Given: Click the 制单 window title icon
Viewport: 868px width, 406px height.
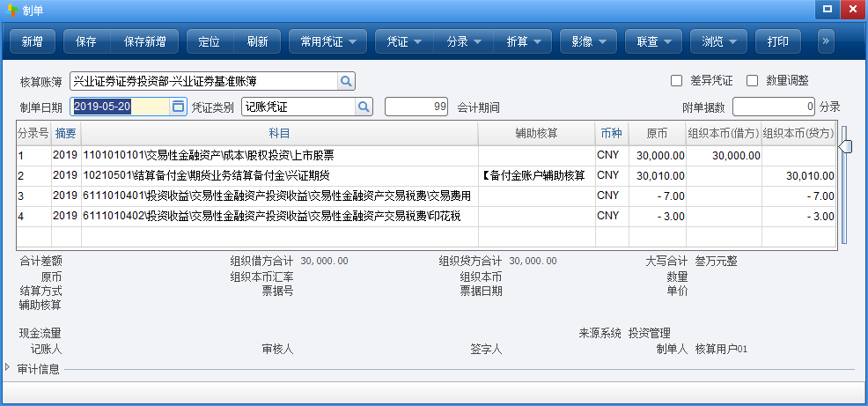Looking at the screenshot, I should pos(11,10).
